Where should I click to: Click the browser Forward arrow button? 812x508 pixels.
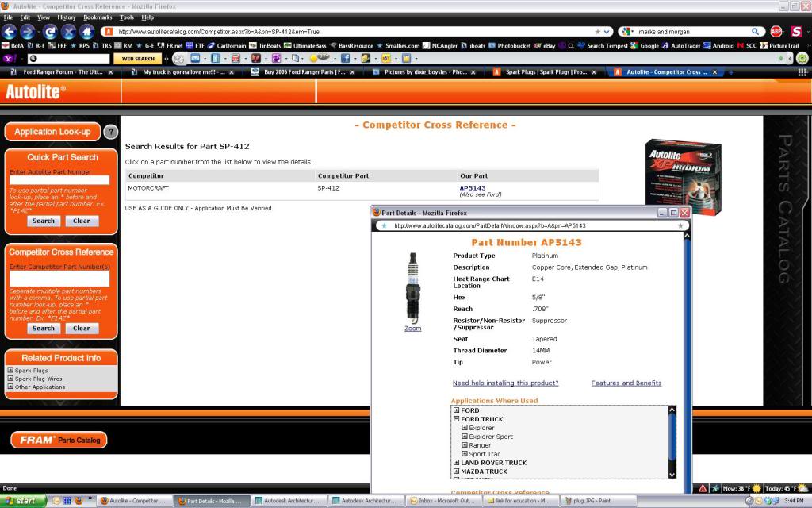tap(28, 32)
